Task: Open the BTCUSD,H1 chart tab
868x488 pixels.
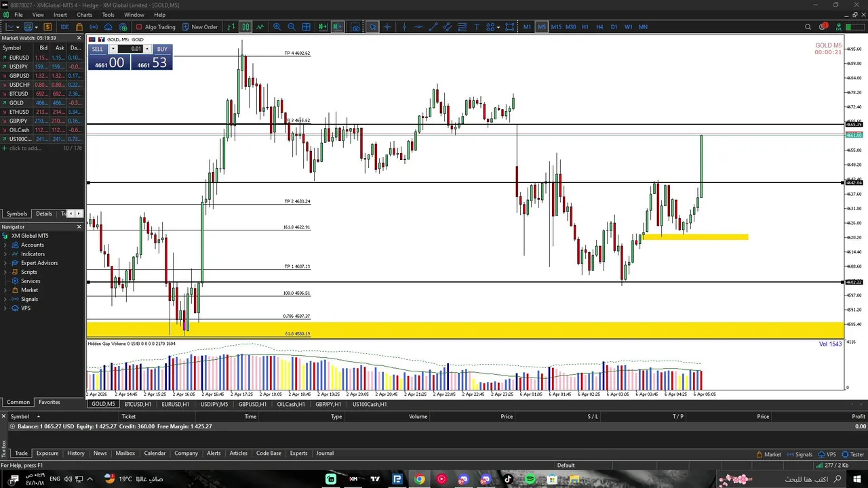Action: (x=138, y=405)
